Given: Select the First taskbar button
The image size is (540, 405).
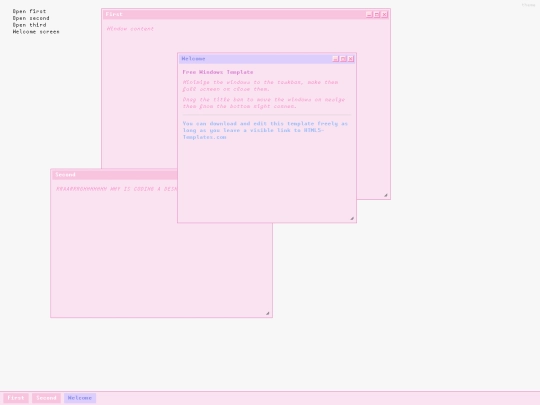Looking at the screenshot, I should pyautogui.click(x=16, y=398).
